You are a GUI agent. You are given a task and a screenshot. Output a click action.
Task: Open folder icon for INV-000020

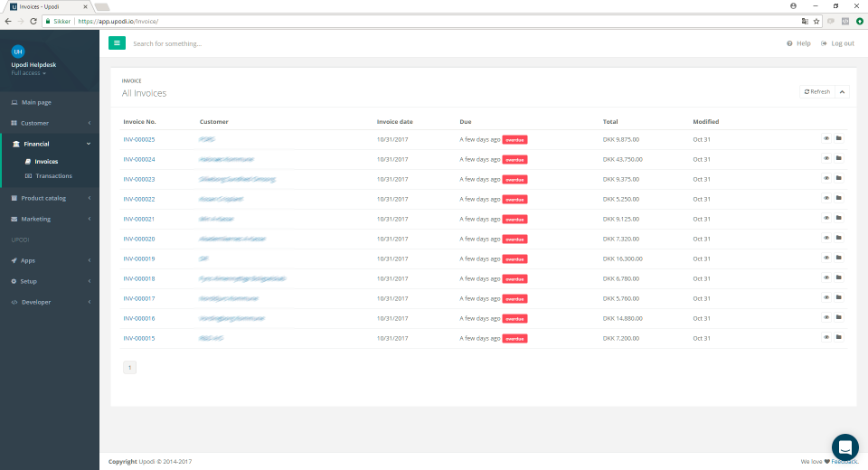coord(839,239)
